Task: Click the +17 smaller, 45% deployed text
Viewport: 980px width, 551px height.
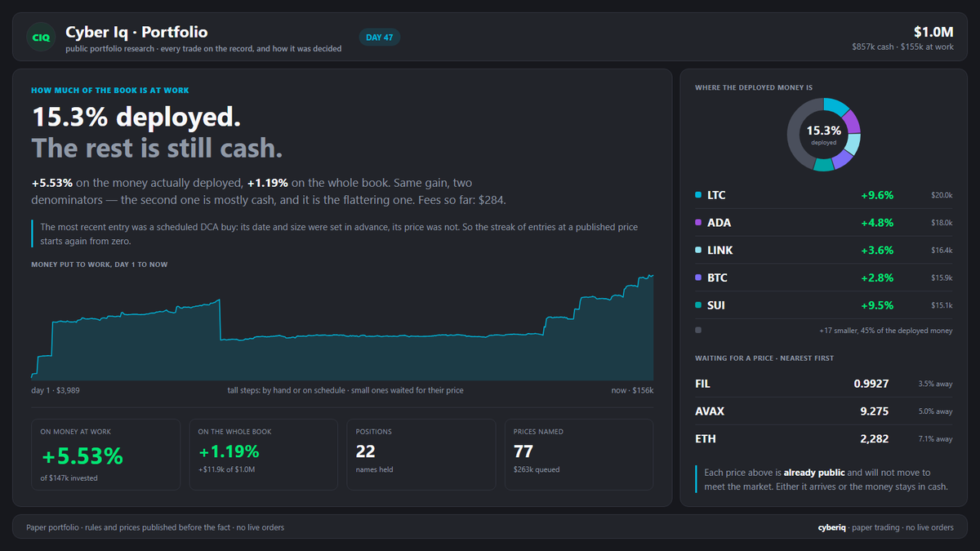Action: tap(886, 331)
